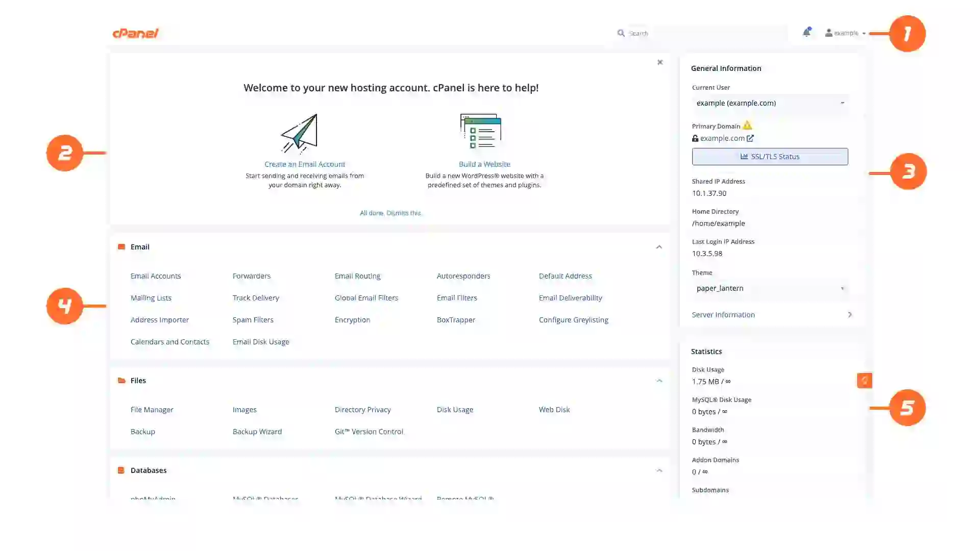
Task: Open Global Email Filters
Action: click(366, 298)
